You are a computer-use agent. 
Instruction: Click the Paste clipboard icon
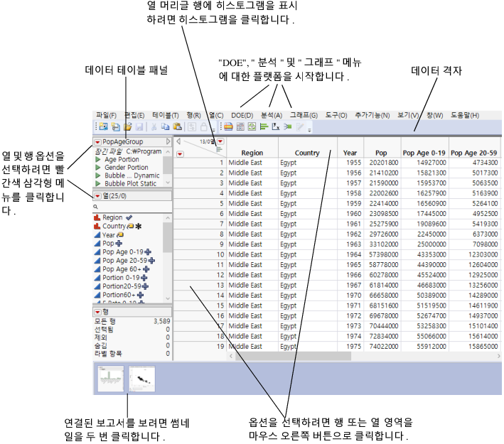point(178,127)
